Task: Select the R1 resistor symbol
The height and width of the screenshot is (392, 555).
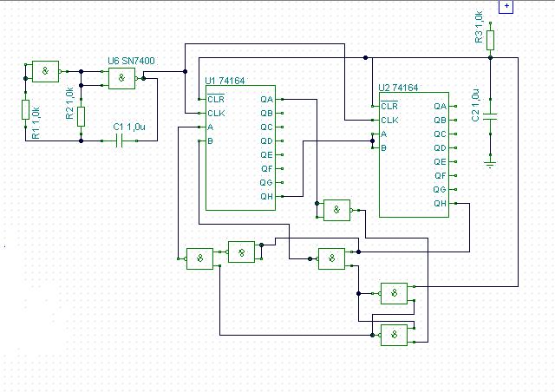Action: 25,109
